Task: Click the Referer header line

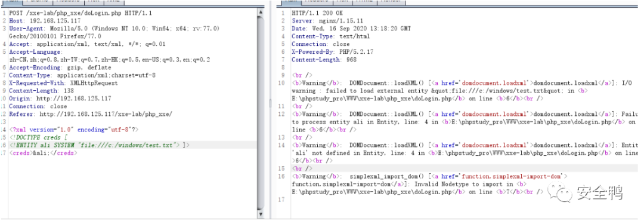Action: click(91, 114)
